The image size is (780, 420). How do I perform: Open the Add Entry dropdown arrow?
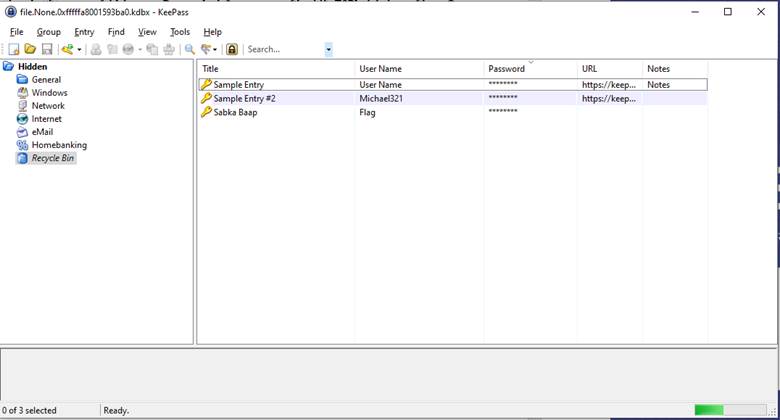click(79, 49)
